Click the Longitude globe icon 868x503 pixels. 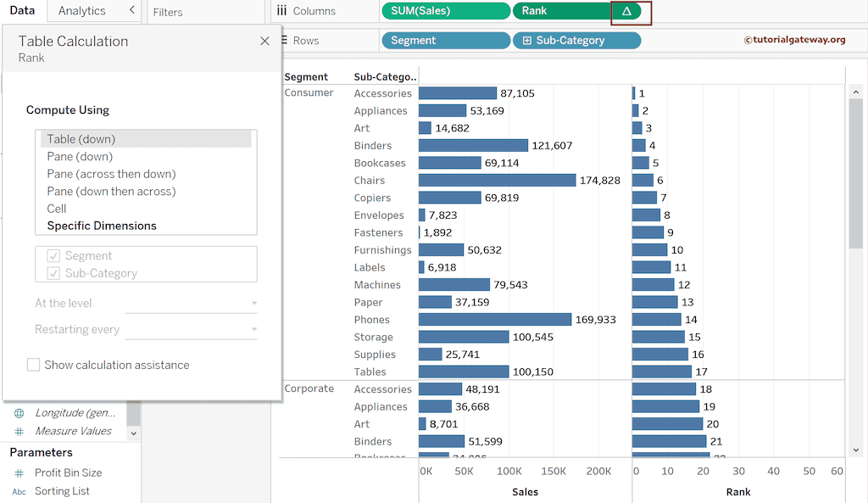[x=19, y=413]
